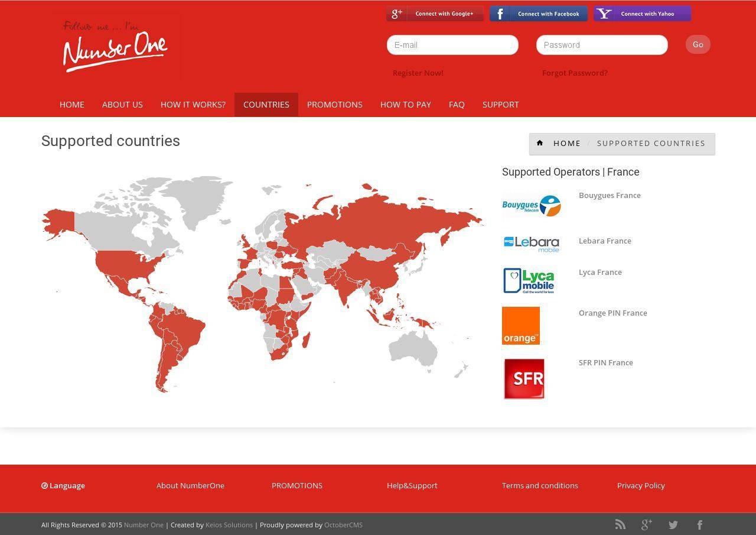The height and width of the screenshot is (535, 756).
Task: Click Australia on the world map
Action: pos(412,350)
